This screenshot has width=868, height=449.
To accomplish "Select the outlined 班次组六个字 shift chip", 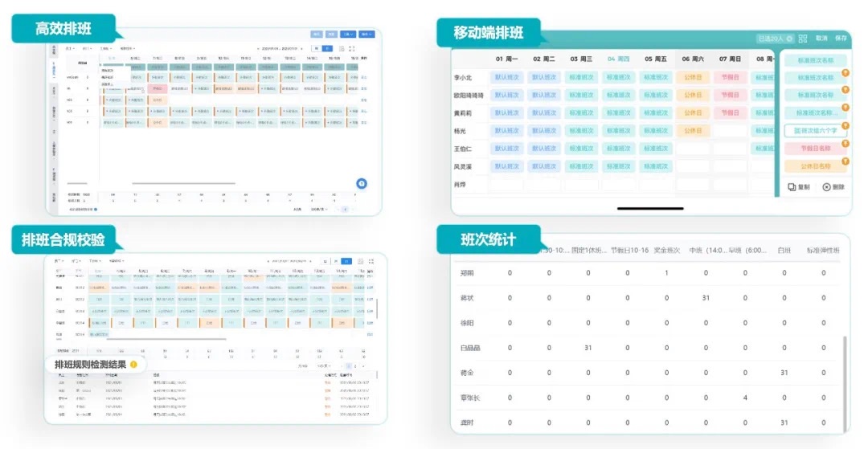I will click(x=816, y=130).
